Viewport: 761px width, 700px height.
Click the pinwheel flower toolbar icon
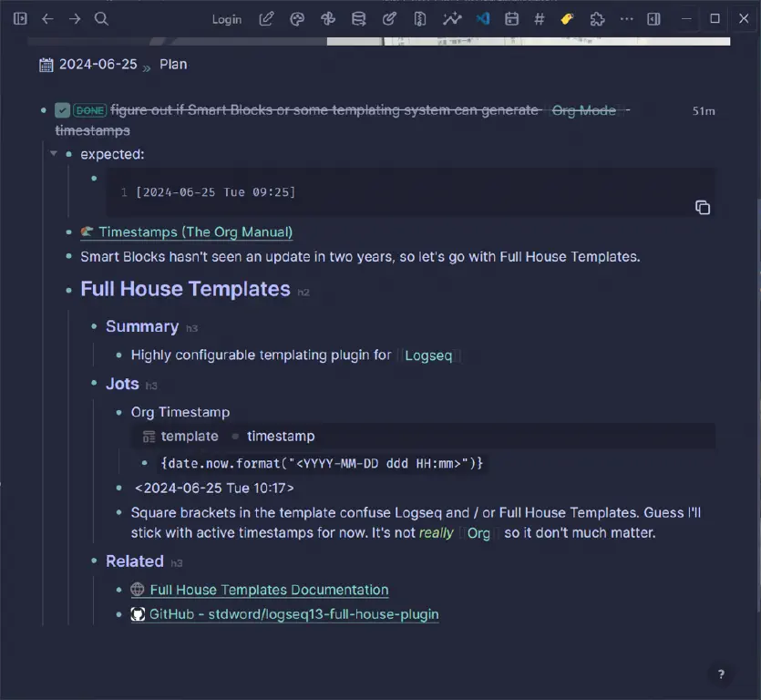point(327,19)
